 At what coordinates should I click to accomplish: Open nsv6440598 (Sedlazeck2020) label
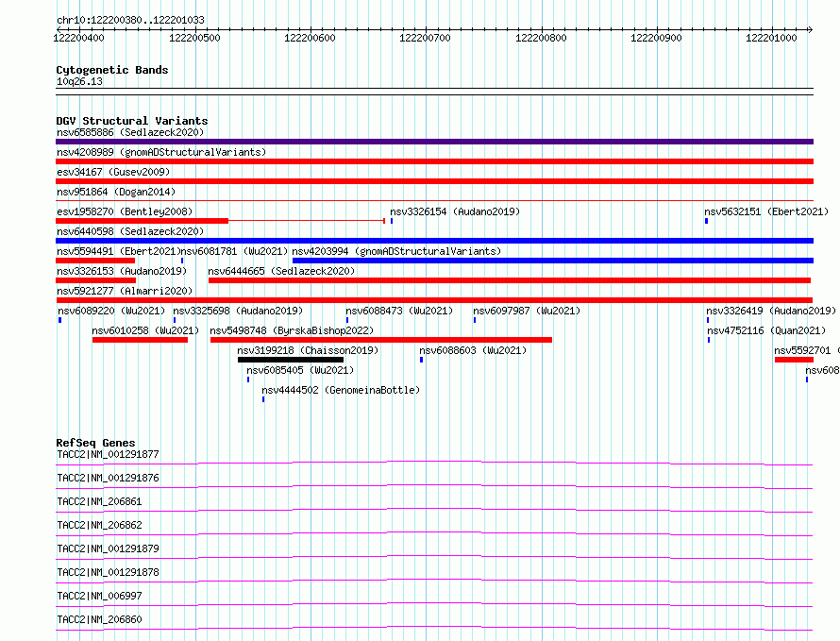[130, 231]
